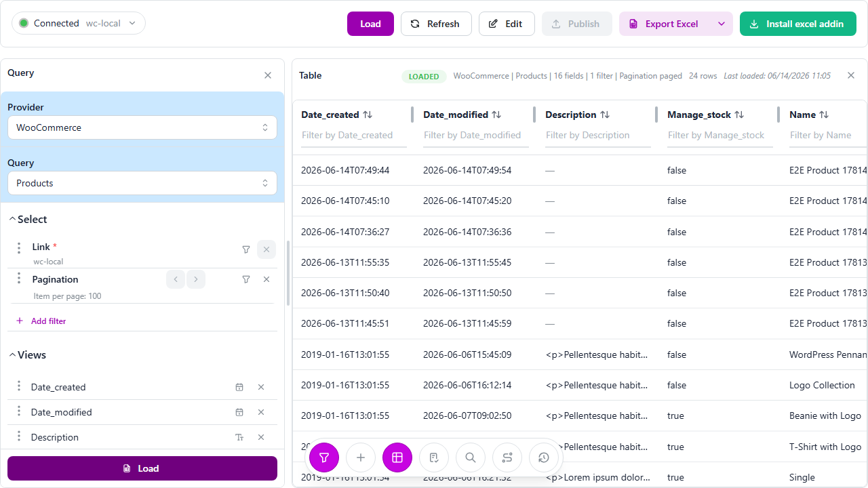Go to next page in Pagination
This screenshot has width=868, height=488.
[196, 279]
